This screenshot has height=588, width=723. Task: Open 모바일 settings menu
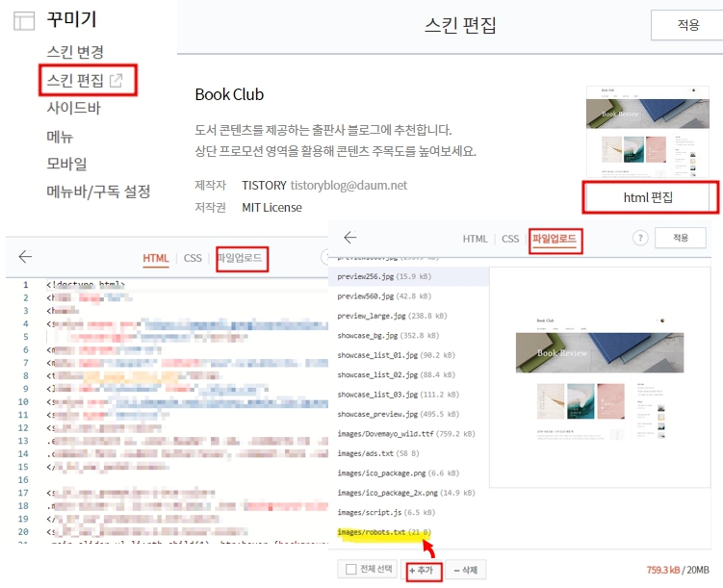tap(66, 164)
